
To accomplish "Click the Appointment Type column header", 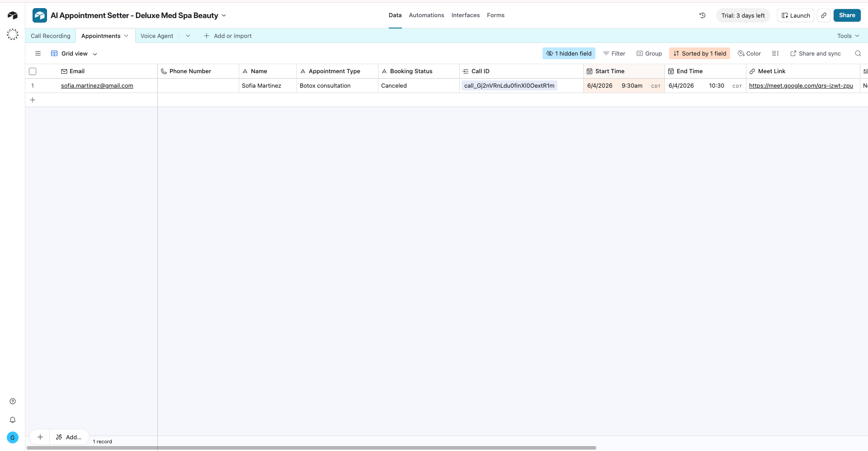I will [x=337, y=71].
